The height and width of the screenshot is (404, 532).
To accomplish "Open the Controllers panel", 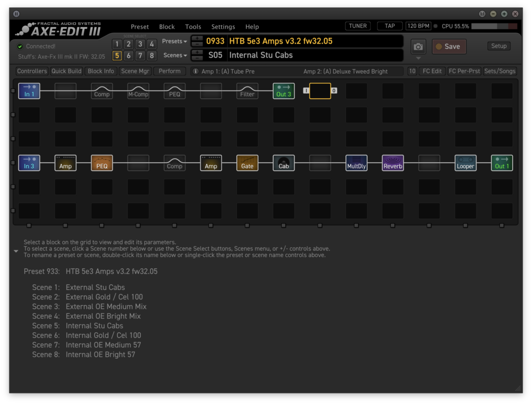I will (x=32, y=71).
